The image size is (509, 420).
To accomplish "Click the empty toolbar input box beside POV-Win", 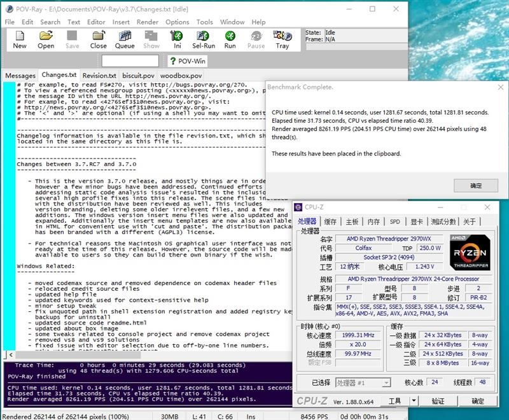I will 130,61.
